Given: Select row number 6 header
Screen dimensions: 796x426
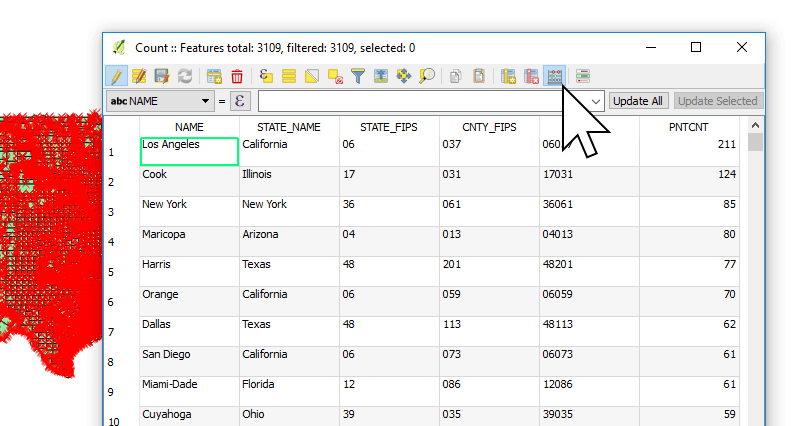Looking at the screenshot, I should pyautogui.click(x=121, y=302).
